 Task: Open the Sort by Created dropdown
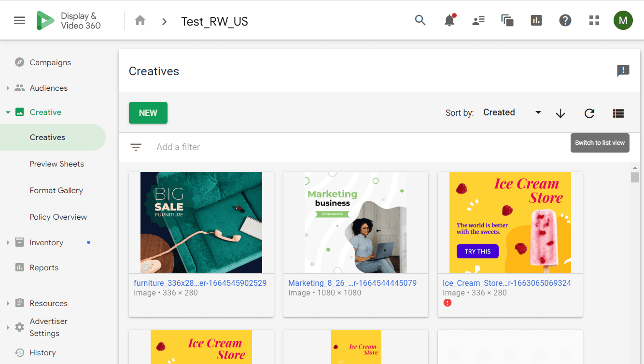pos(512,112)
